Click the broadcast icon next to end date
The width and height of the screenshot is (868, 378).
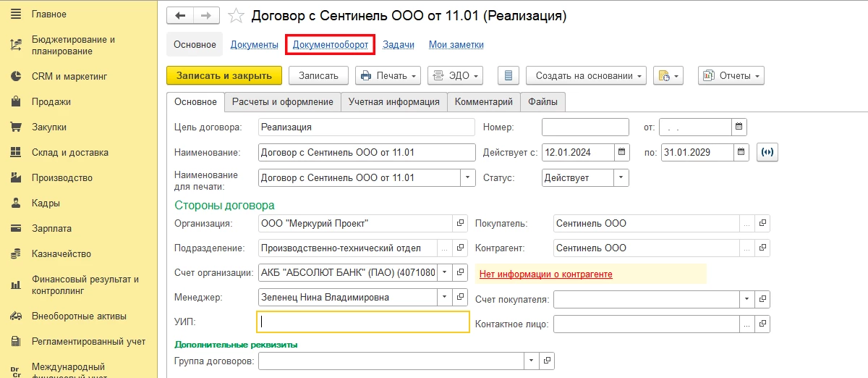coord(767,152)
